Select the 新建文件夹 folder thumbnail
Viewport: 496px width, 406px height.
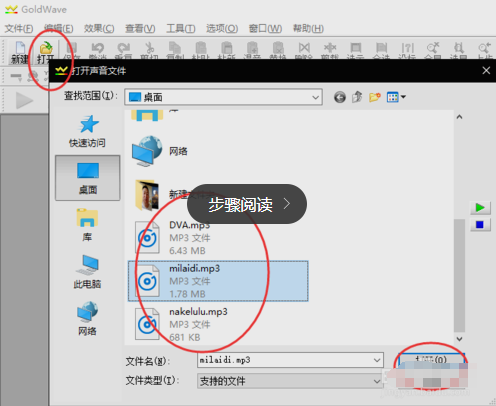(147, 195)
